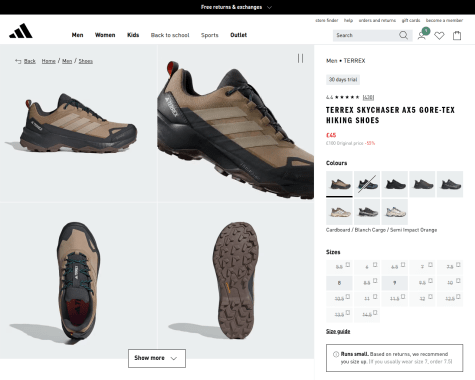Select the cream white colour swatch
475x380 pixels.
(x=395, y=212)
